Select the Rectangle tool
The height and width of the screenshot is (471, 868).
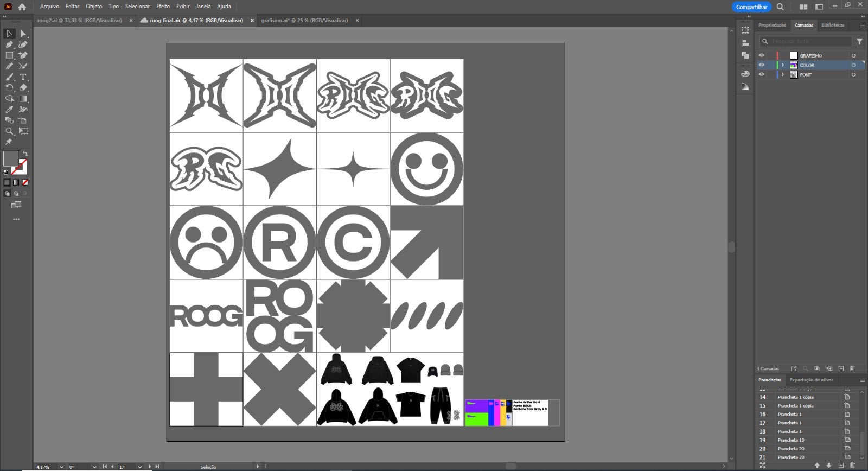point(9,55)
